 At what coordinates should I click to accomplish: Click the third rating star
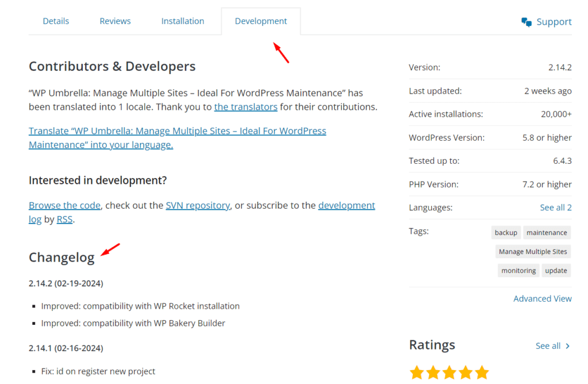[x=449, y=373]
